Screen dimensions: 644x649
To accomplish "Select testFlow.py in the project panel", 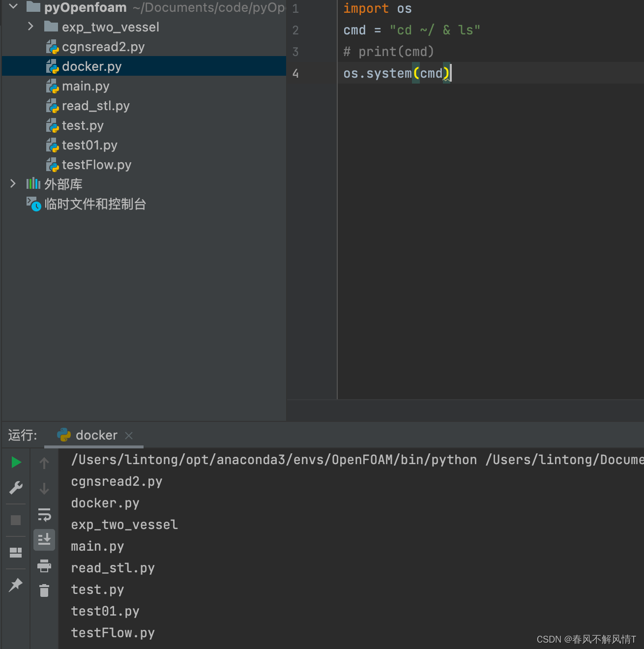I will click(96, 165).
